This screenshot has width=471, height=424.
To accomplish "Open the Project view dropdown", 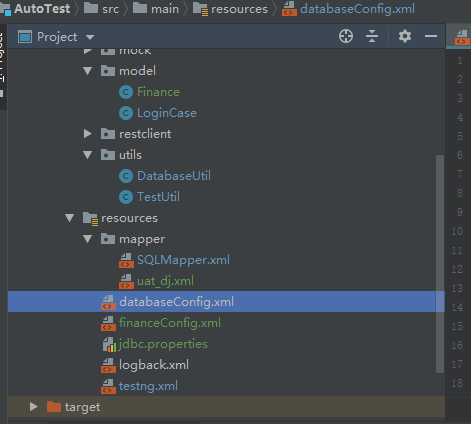I will coord(90,37).
